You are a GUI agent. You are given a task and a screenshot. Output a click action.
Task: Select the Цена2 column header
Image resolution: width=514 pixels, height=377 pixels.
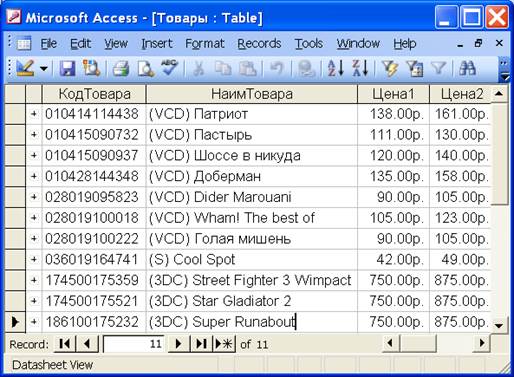click(x=460, y=94)
